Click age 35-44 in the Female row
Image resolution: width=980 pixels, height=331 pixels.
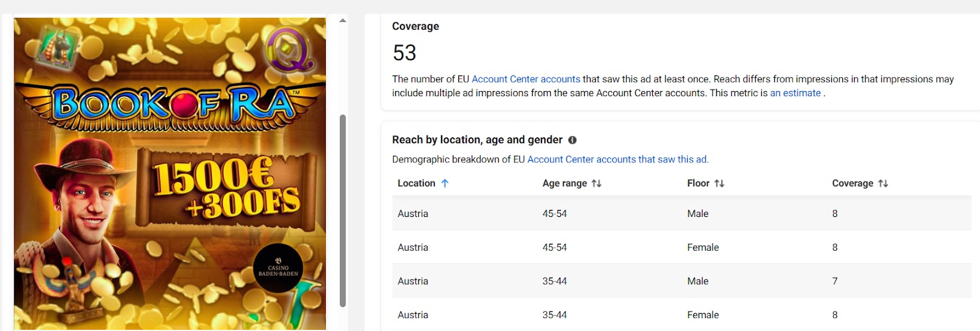tap(554, 315)
